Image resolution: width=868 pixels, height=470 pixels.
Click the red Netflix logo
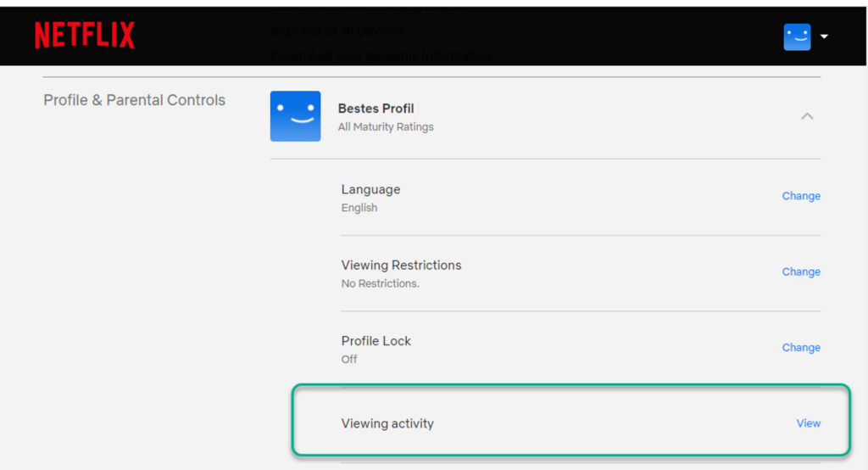[85, 36]
